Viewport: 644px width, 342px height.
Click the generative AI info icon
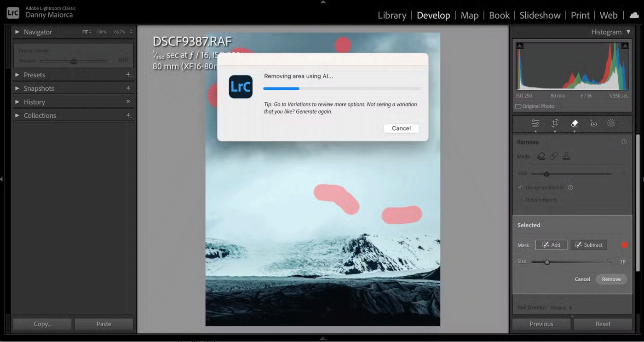(x=570, y=188)
